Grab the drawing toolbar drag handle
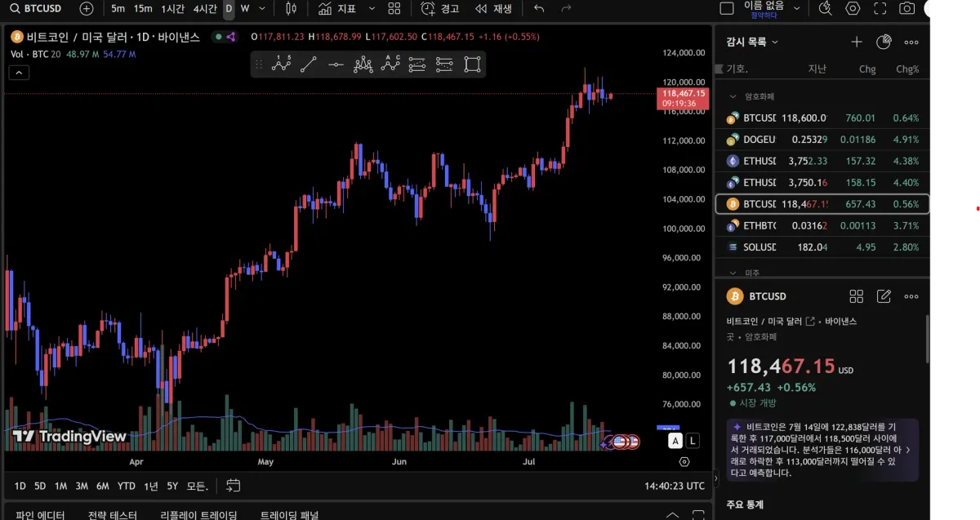 point(260,64)
